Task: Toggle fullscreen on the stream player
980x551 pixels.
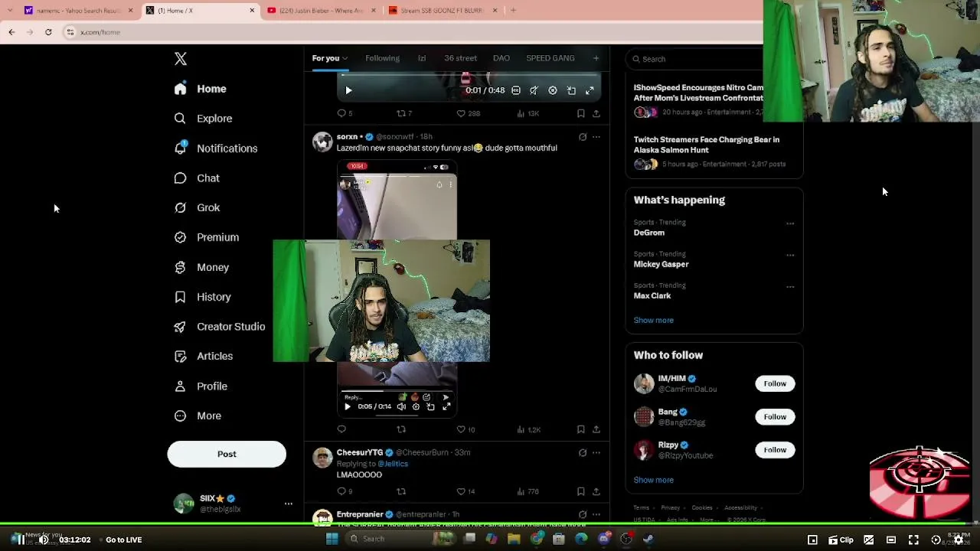Action: [x=913, y=540]
